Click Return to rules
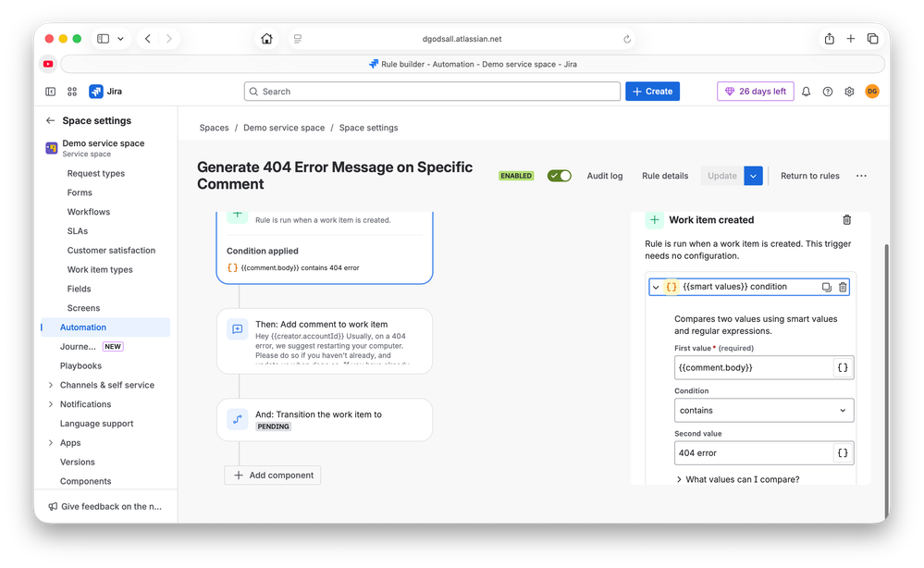924x568 pixels. tap(809, 176)
